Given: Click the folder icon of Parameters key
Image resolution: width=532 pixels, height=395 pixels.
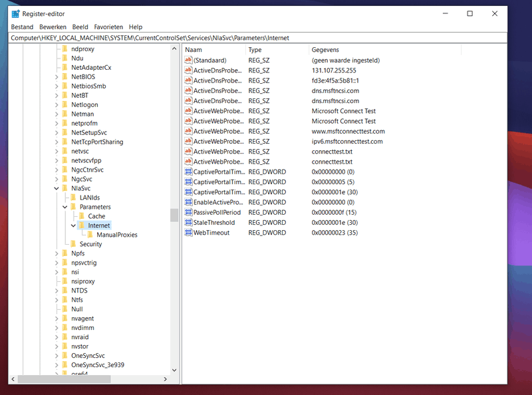Looking at the screenshot, I should (x=73, y=207).
